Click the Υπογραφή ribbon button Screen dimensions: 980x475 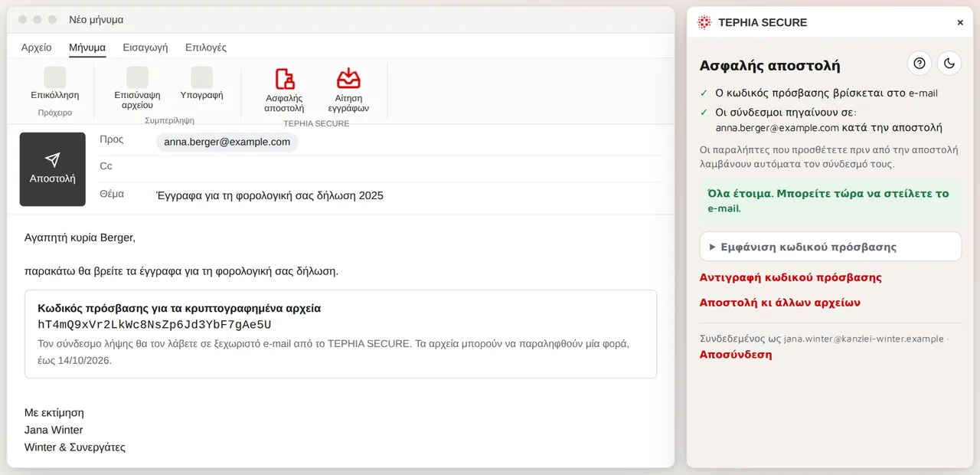(x=201, y=84)
